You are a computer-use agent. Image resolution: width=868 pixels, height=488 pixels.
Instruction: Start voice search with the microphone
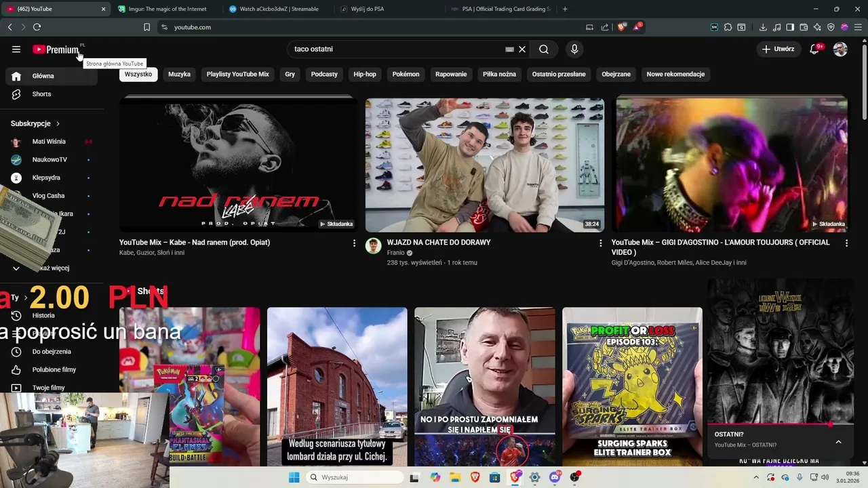pos(574,49)
